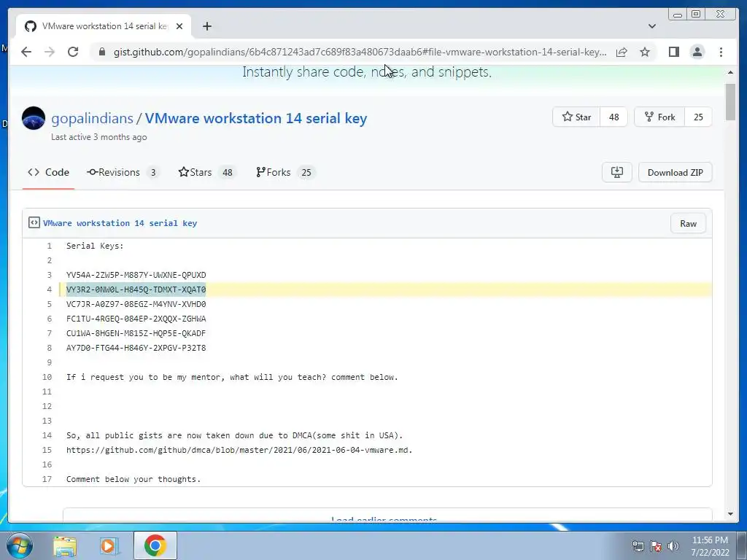This screenshot has width=747, height=560.
Task: Click line number 14 in the gutter
Action: coord(47,435)
